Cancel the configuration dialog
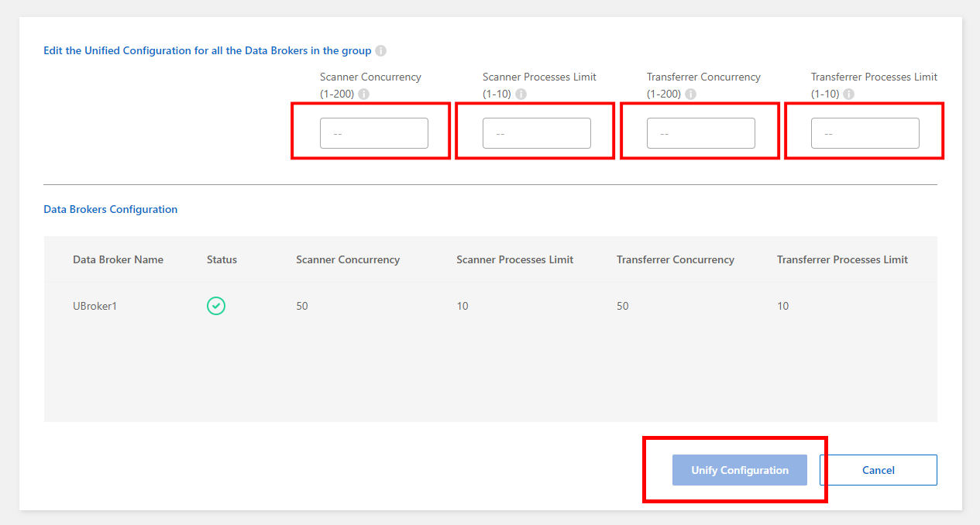The height and width of the screenshot is (525, 980). [x=878, y=470]
